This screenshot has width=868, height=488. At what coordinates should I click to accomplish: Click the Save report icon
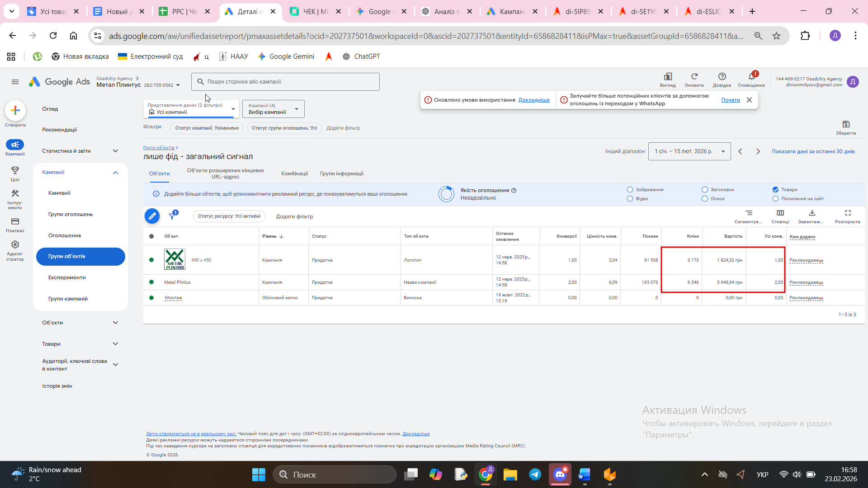(846, 124)
